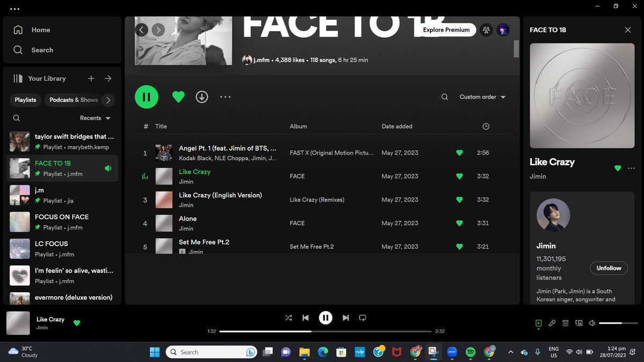Toggle shuffle playback
Image resolution: width=644 pixels, height=362 pixels.
289,318
